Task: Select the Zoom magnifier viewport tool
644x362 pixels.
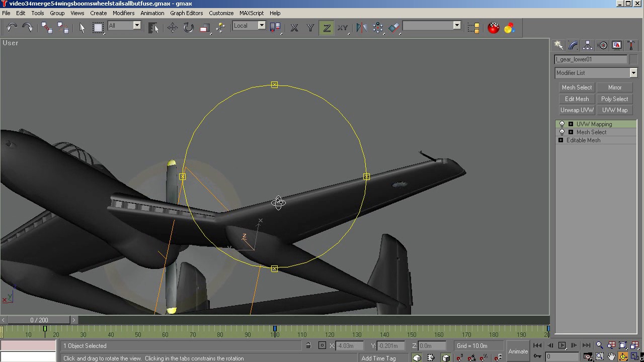Action: [600, 345]
